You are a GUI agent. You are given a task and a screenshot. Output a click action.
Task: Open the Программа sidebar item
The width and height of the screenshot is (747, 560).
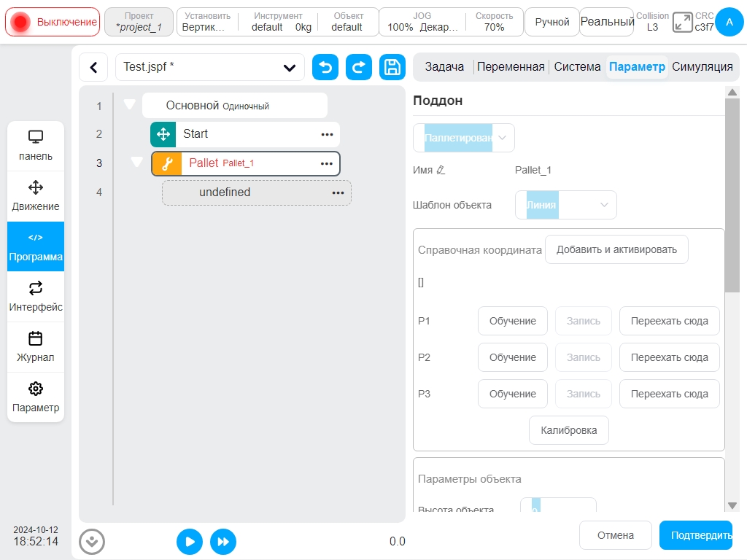[x=36, y=246]
